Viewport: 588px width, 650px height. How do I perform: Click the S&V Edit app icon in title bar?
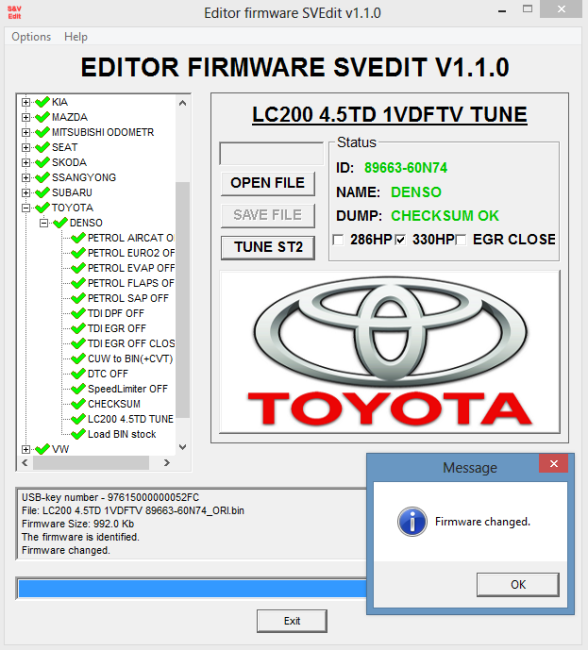tap(15, 12)
